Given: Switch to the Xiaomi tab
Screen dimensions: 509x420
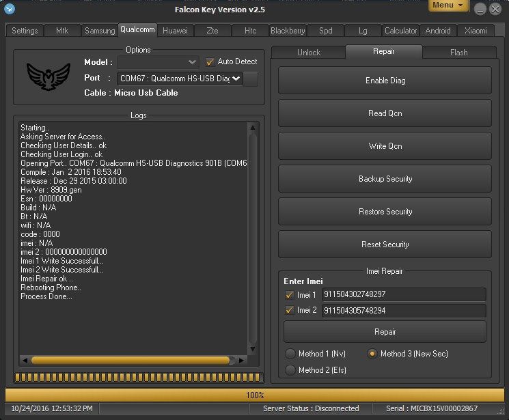Looking at the screenshot, I should coord(476,31).
